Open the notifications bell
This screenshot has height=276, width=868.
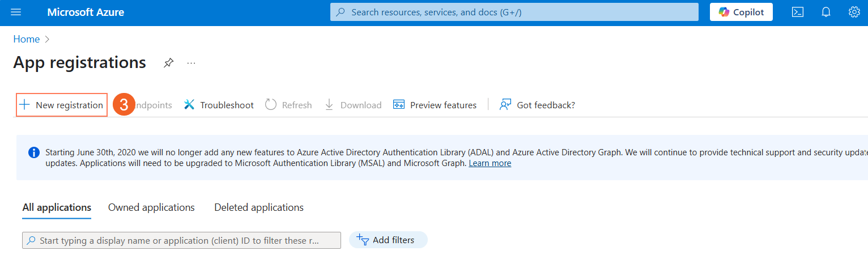826,12
